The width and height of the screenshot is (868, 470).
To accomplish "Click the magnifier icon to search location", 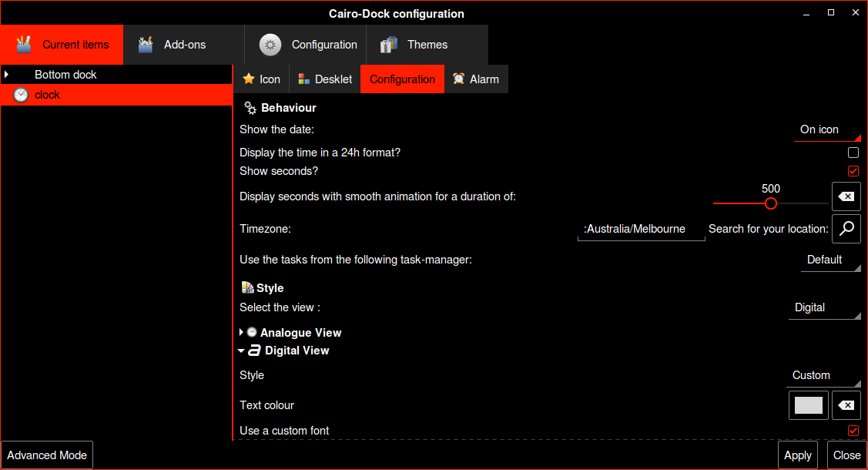I will (x=846, y=228).
